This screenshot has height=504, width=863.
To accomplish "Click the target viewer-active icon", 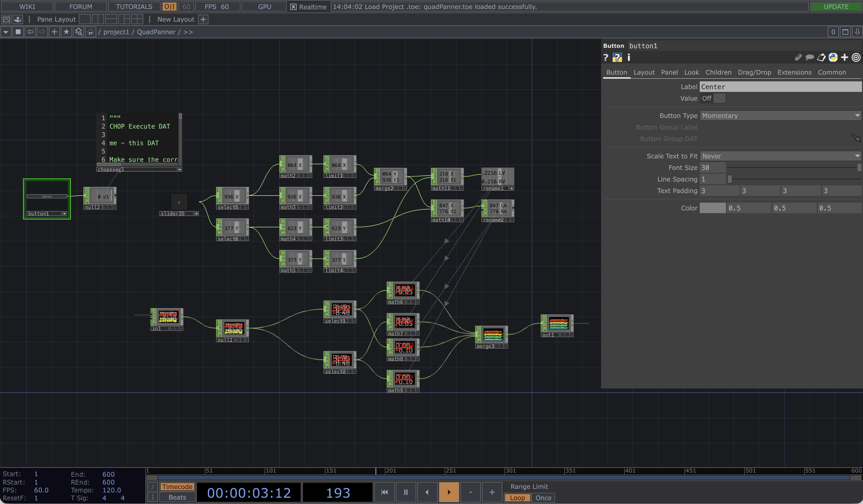I will (856, 58).
